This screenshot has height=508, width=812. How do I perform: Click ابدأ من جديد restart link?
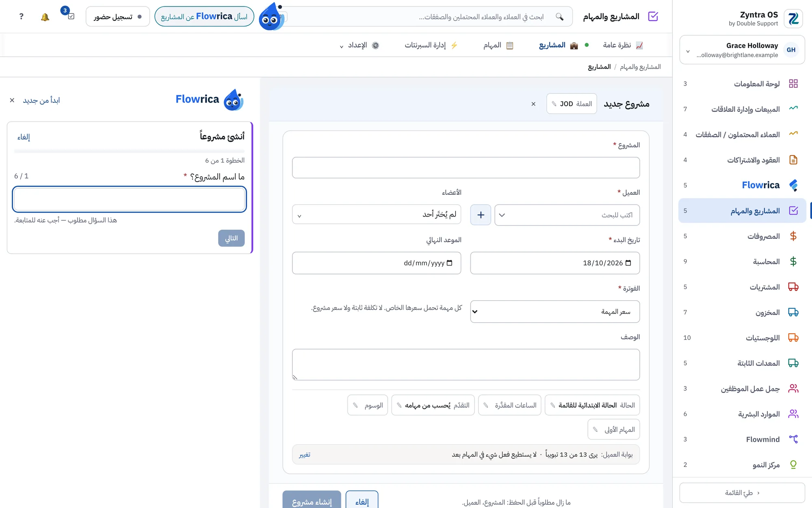pyautogui.click(x=41, y=100)
